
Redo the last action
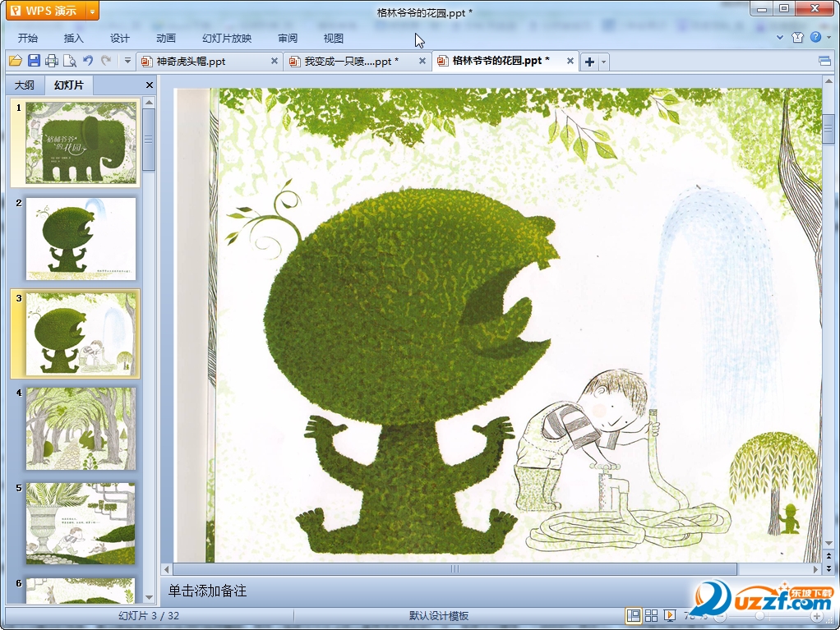[106, 61]
